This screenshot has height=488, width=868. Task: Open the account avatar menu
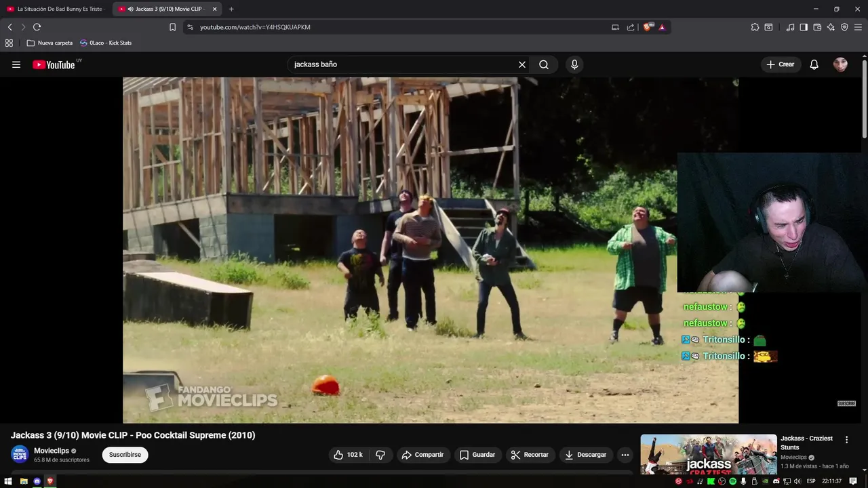tap(840, 64)
